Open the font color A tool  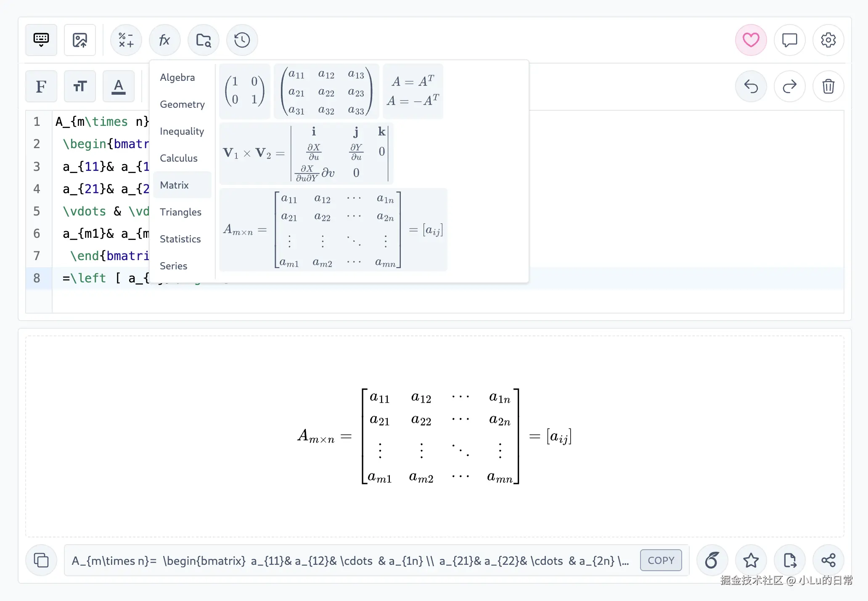(x=119, y=87)
